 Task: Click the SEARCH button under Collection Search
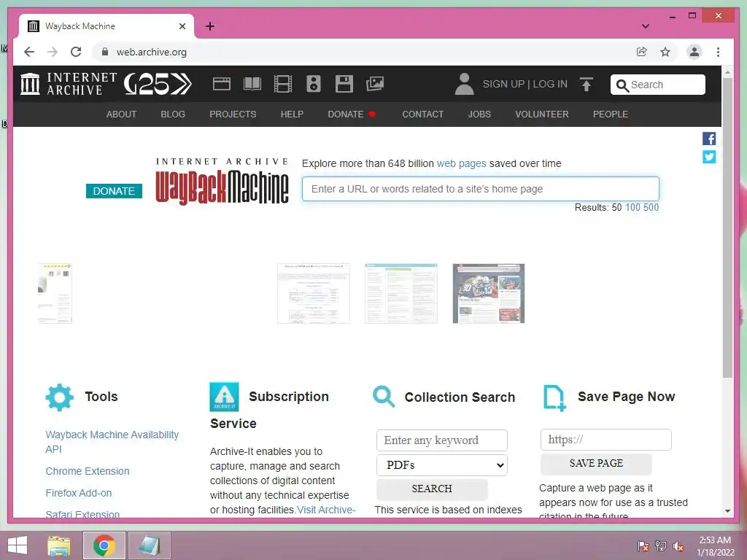[432, 489]
